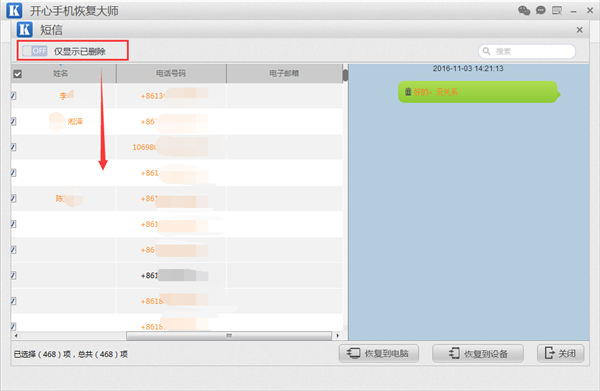This screenshot has width=600, height=391.
Task: Uncheck the checkbox for the 泡澤 row
Action: [13, 121]
